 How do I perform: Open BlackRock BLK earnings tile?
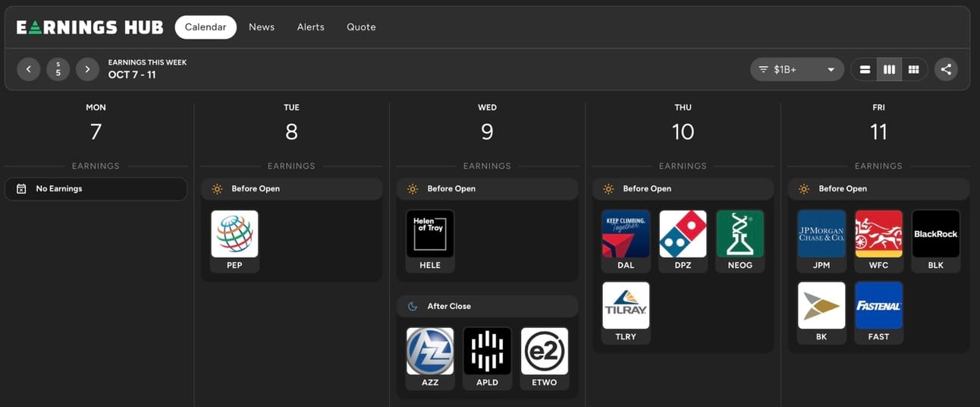[x=936, y=241]
